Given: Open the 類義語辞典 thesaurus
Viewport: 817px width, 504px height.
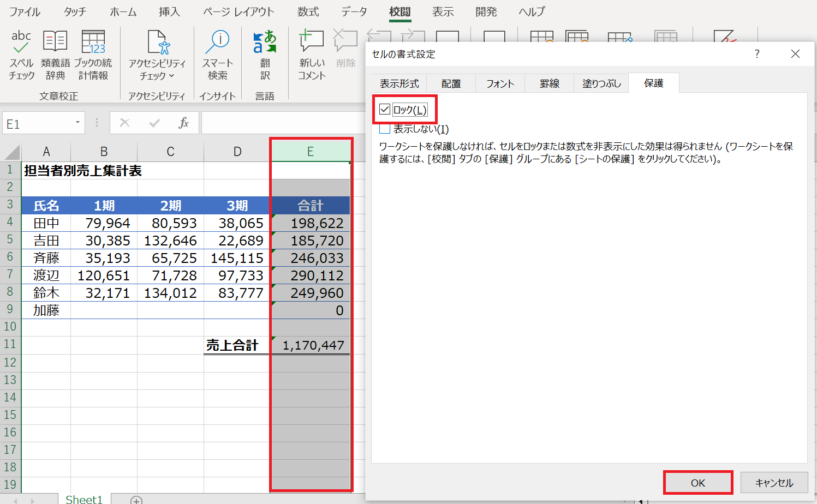Looking at the screenshot, I should pyautogui.click(x=55, y=55).
